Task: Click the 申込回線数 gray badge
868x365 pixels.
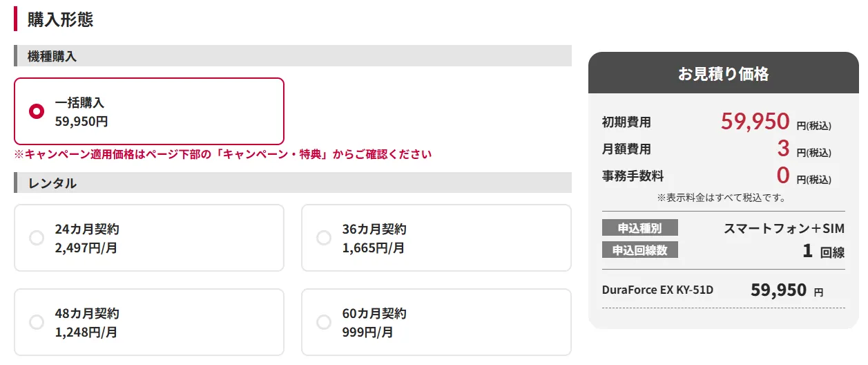Action: coord(640,250)
